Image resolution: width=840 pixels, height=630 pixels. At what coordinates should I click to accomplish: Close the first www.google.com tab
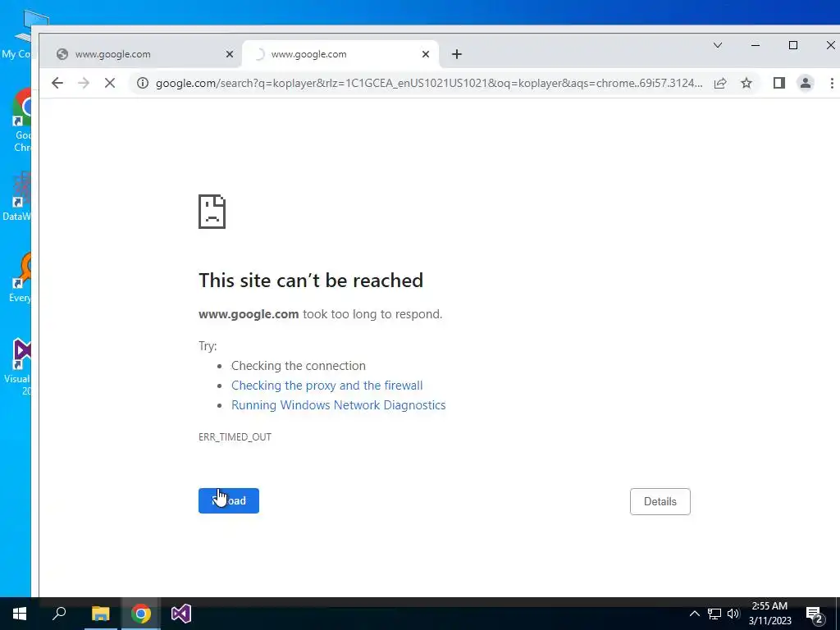tap(230, 54)
